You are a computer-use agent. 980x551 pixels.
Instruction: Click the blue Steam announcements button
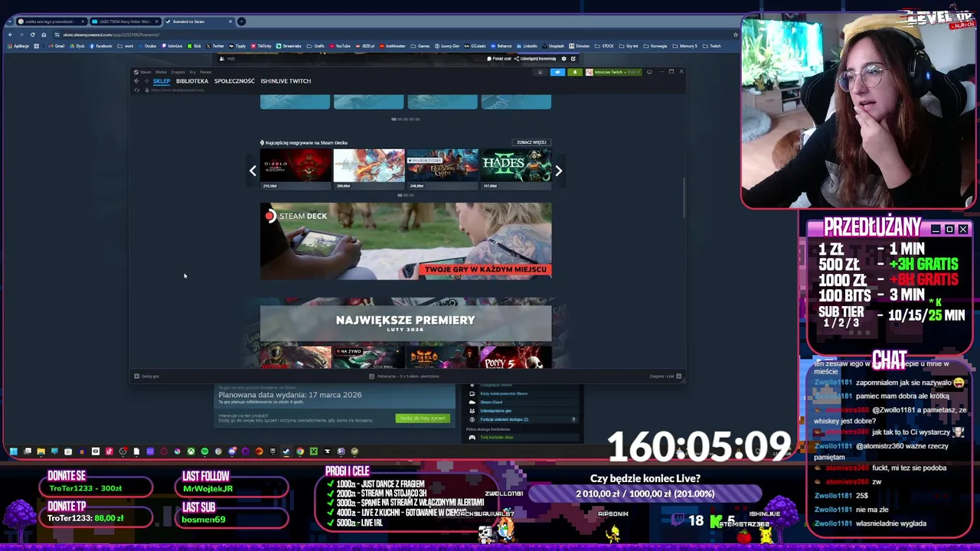[557, 72]
